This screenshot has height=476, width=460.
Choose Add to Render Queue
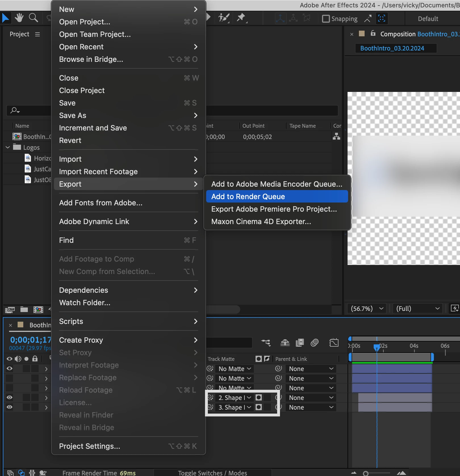point(277,196)
